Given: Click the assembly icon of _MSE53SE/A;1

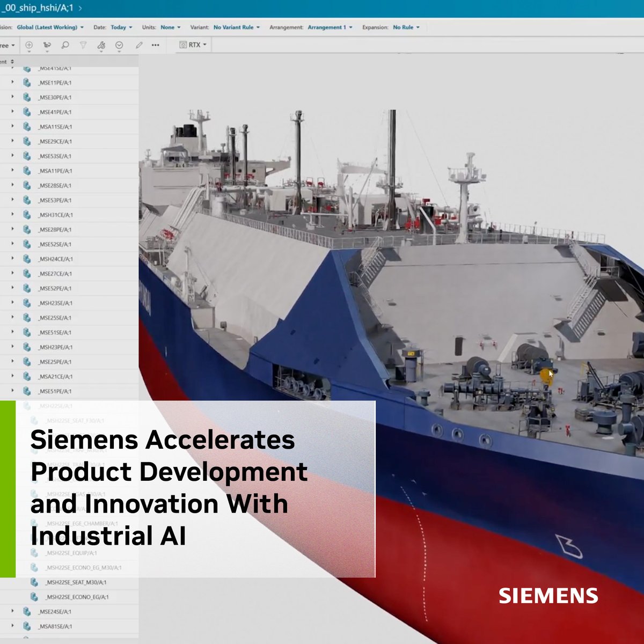Looking at the screenshot, I should [x=26, y=156].
